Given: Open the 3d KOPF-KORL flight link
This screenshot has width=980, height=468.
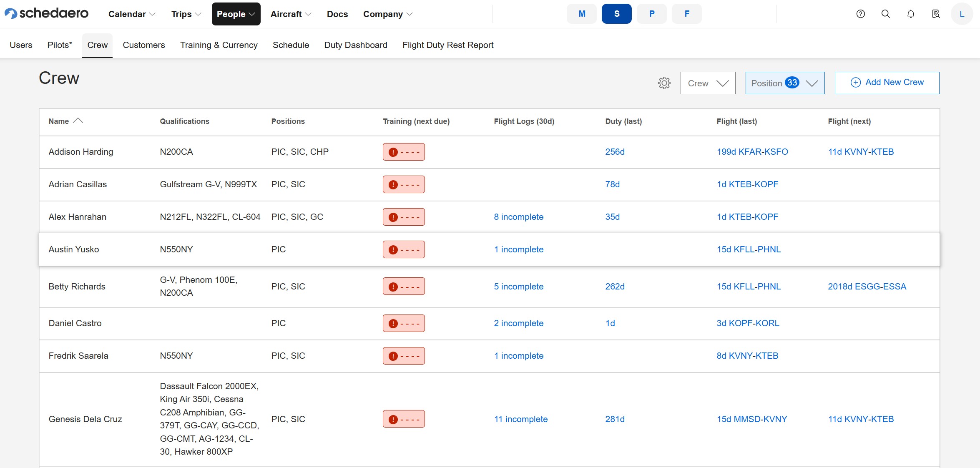Looking at the screenshot, I should (x=748, y=323).
